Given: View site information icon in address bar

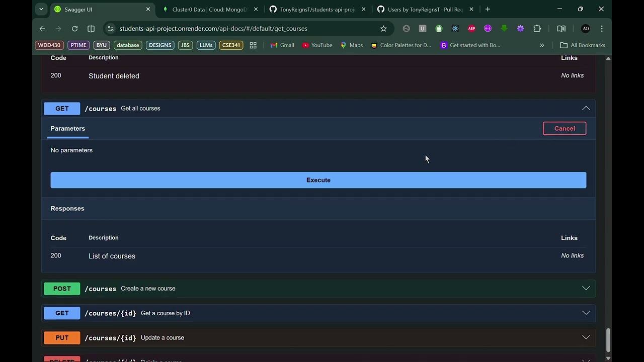Looking at the screenshot, I should pos(111,29).
